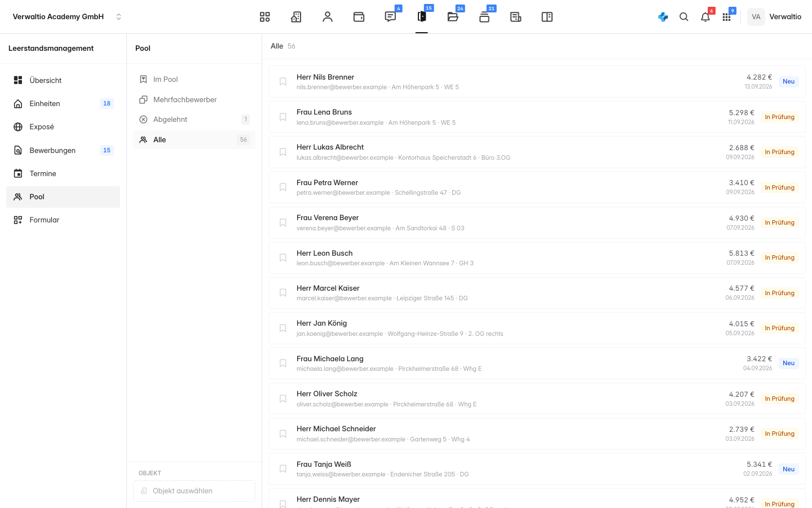Open Exposé in the sidebar
Image resolution: width=812 pixels, height=508 pixels.
tap(63, 127)
